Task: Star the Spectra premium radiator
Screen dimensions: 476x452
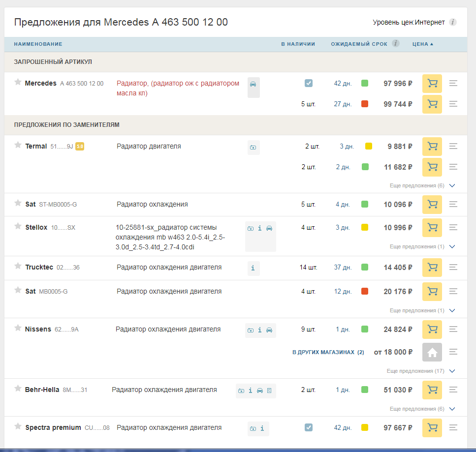Action: click(x=18, y=426)
